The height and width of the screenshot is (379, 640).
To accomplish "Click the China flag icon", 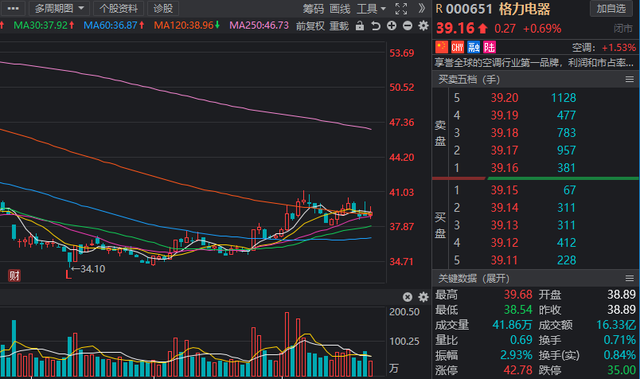I will coord(442,47).
